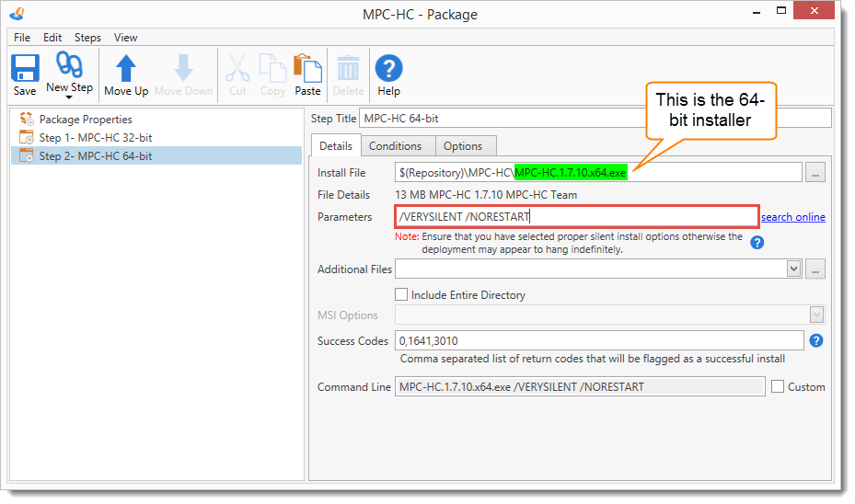The image size is (855, 504).
Task: Select Step 2- MPC-HC 64-bit
Action: [x=156, y=155]
